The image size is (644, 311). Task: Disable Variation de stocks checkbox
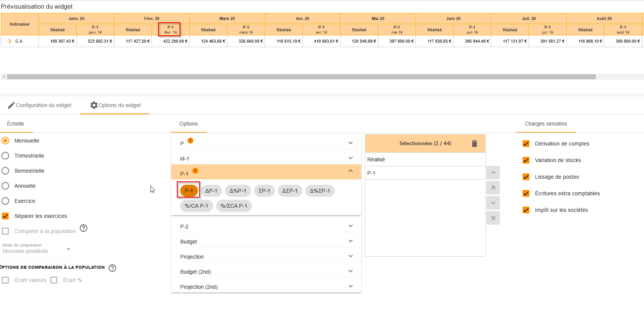tap(526, 160)
